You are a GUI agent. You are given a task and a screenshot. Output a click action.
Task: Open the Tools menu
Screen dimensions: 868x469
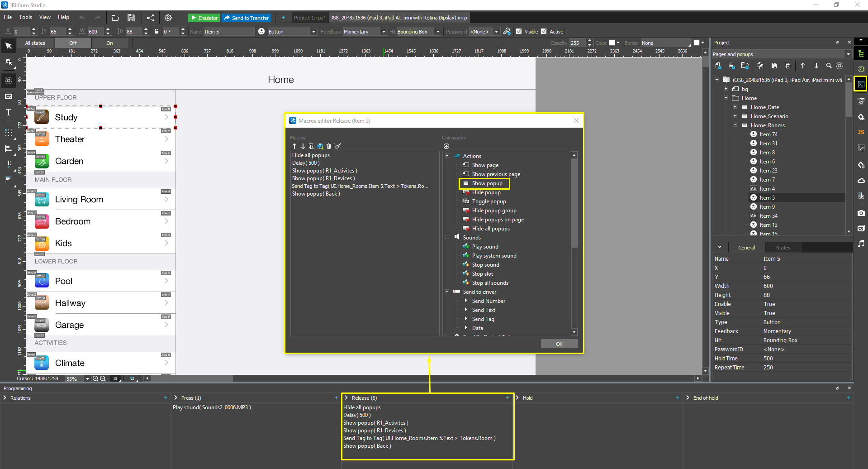(x=25, y=17)
